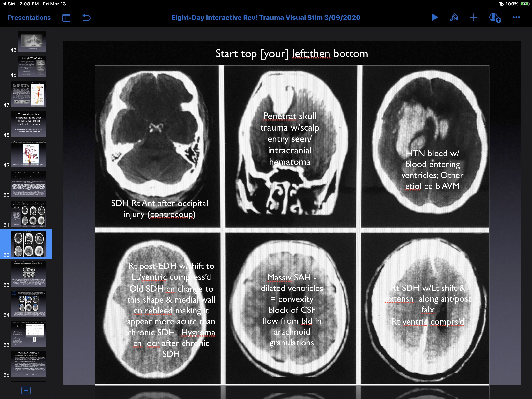Select slide 56 SAH facts thumbnail
The width and height of the screenshot is (532, 399).
29,364
